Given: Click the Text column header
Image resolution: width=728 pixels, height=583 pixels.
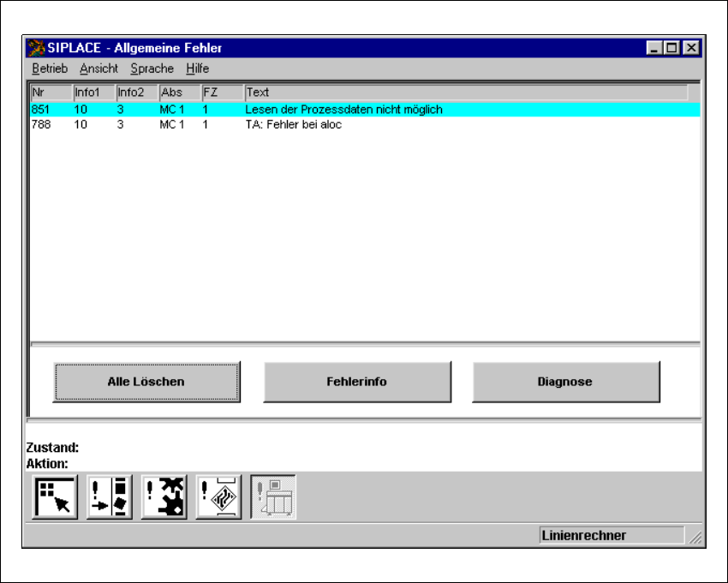Looking at the screenshot, I should [x=466, y=92].
